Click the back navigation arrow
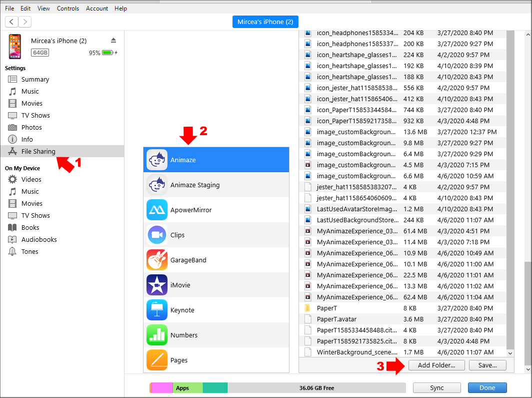Viewport: 532px width, 398px height. (x=11, y=22)
